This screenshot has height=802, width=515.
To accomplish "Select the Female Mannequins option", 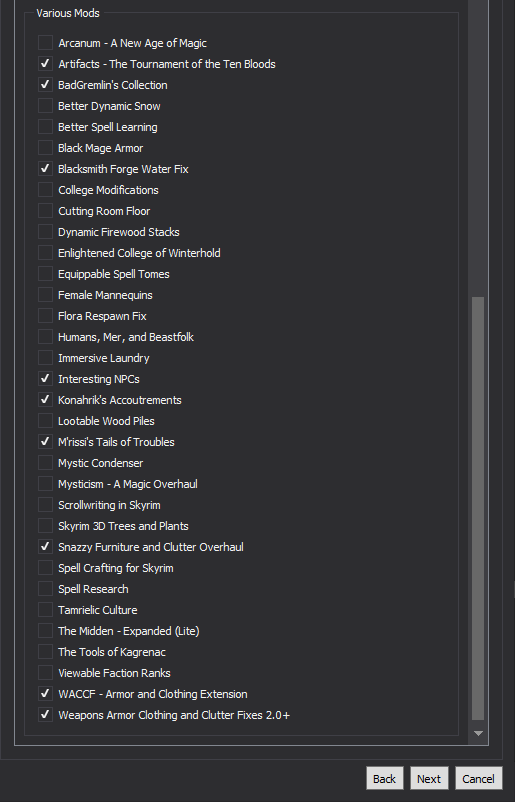I will click(46, 295).
